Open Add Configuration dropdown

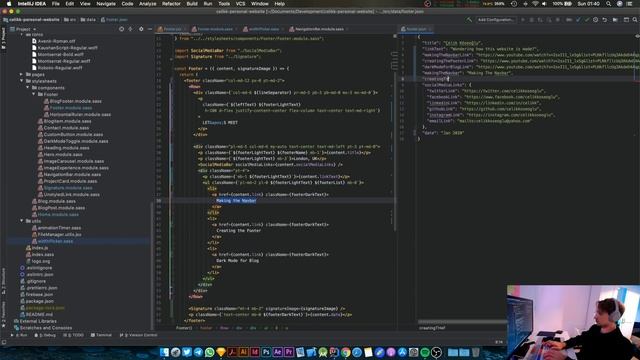tap(496, 20)
